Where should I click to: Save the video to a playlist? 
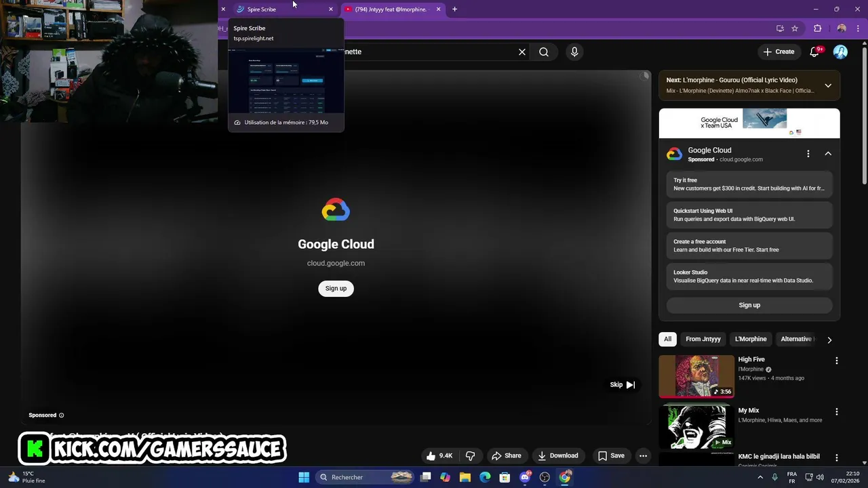[611, 455]
